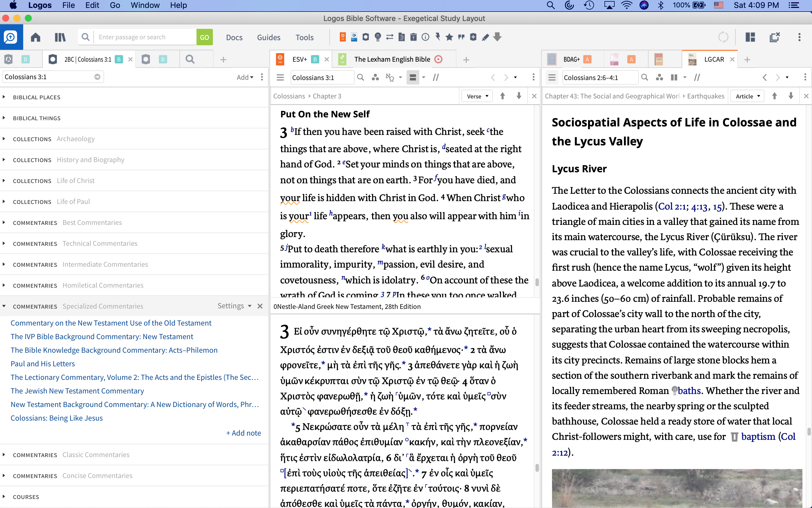Click the information circle shortcut icon

click(425, 37)
